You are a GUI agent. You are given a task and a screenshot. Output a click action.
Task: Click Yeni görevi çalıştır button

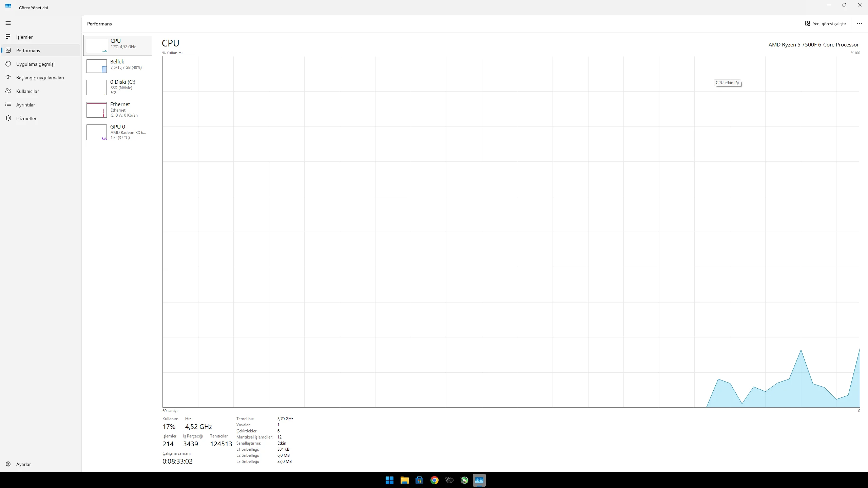point(826,24)
